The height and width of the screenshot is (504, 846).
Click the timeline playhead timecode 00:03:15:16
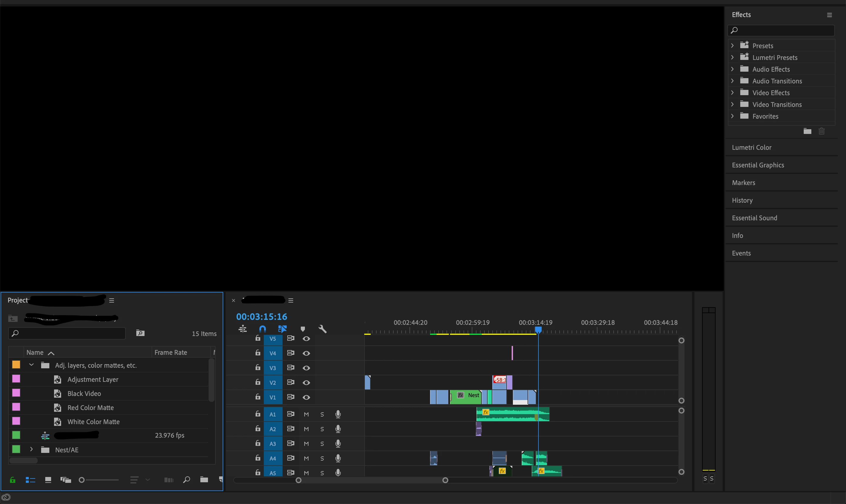261,317
